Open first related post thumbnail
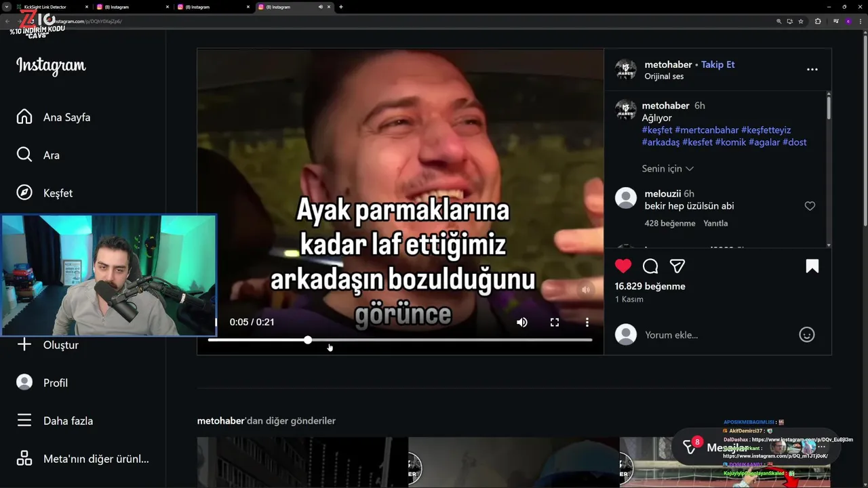868x488 pixels. 302,462
